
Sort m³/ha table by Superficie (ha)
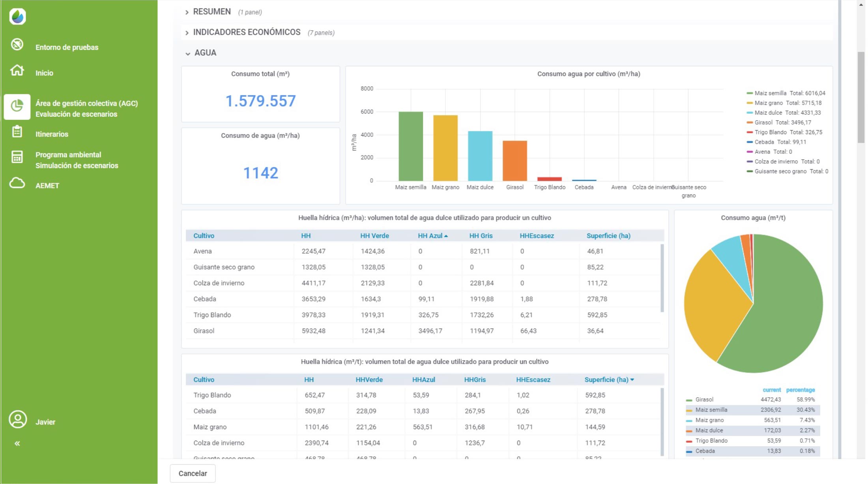pos(608,235)
